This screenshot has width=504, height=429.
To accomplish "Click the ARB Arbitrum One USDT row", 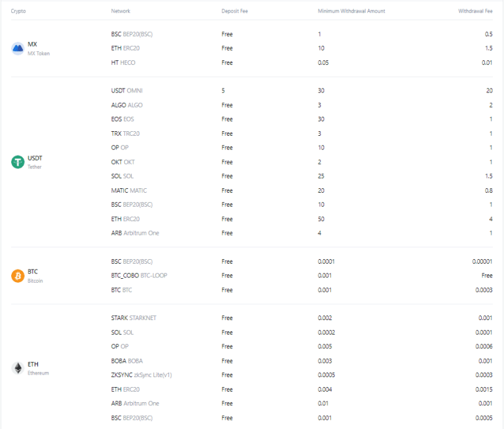I will coord(252,233).
